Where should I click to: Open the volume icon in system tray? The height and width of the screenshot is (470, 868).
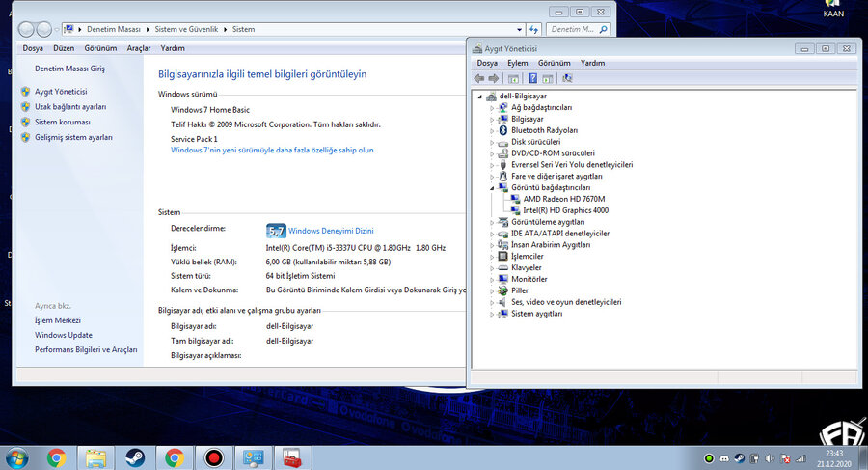coord(770,458)
